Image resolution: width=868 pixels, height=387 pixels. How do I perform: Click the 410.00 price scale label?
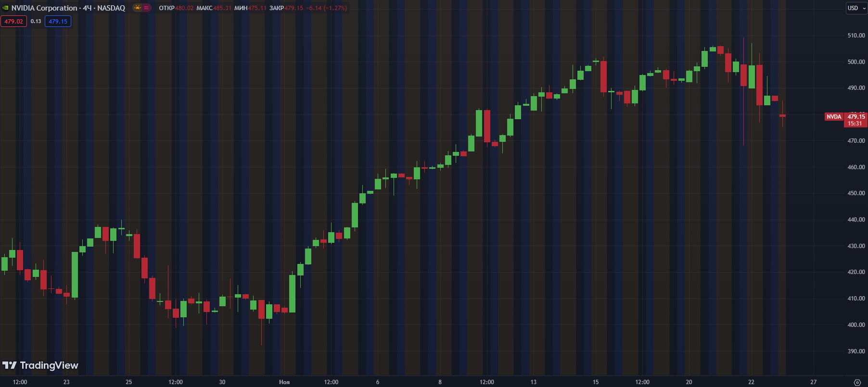click(856, 299)
